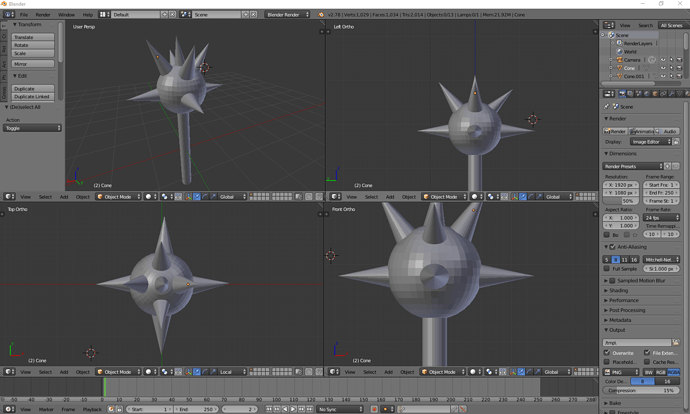
Task: Open the Marker menu in timeline
Action: [x=46, y=409]
